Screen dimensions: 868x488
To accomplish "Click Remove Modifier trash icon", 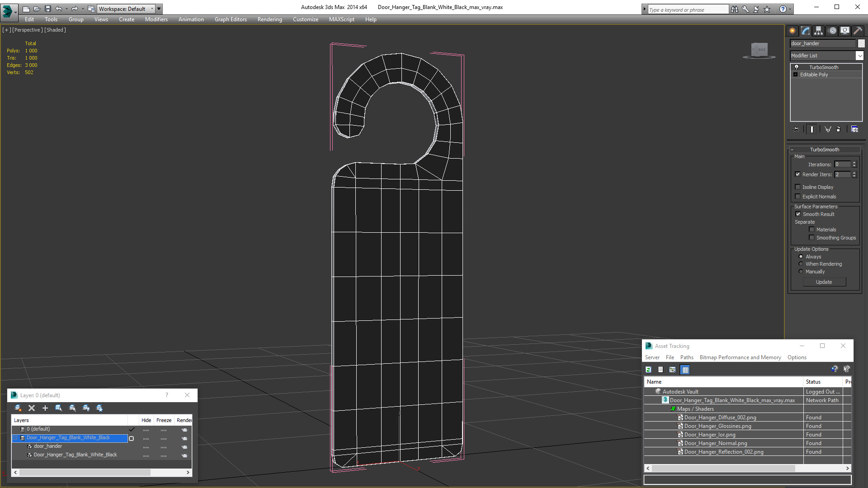I will point(839,129).
